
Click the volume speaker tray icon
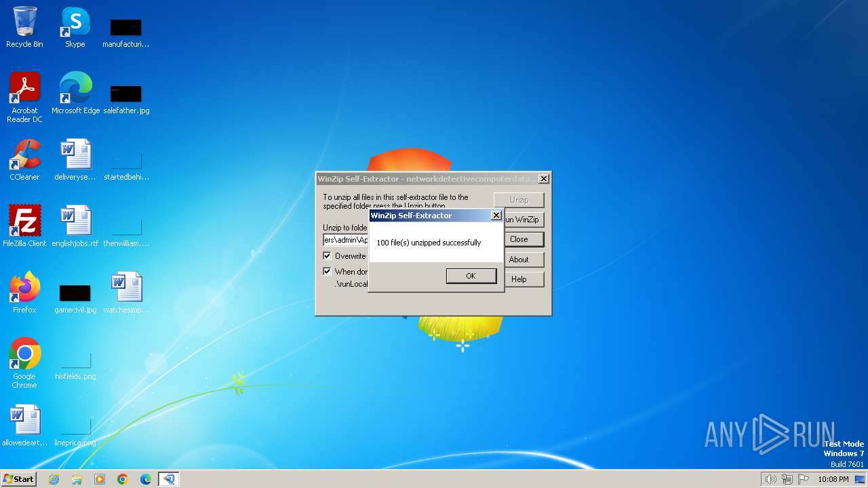tap(770, 479)
